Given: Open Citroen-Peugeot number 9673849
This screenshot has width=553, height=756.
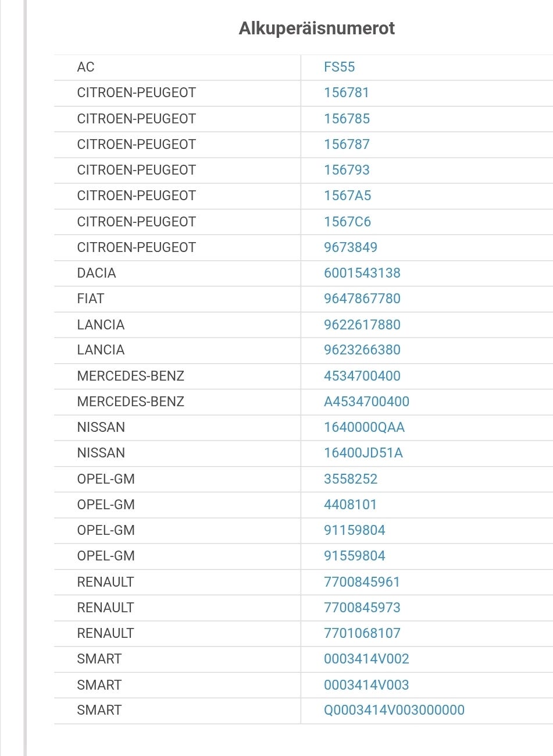Looking at the screenshot, I should [x=351, y=247].
